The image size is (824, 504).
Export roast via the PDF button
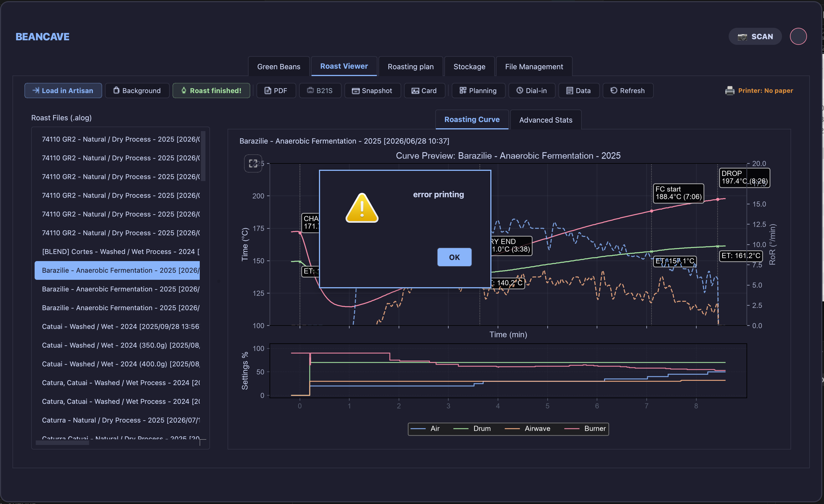(x=276, y=91)
